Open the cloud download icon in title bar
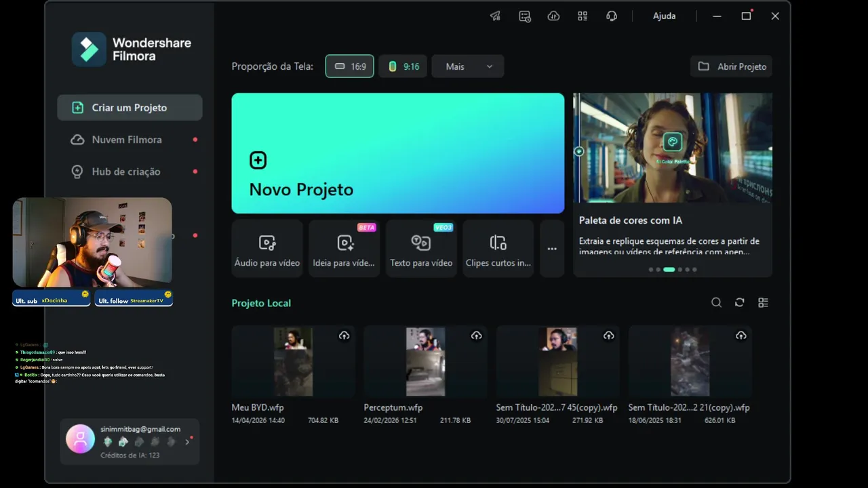Screen dimensions: 868x488 click(x=553, y=16)
